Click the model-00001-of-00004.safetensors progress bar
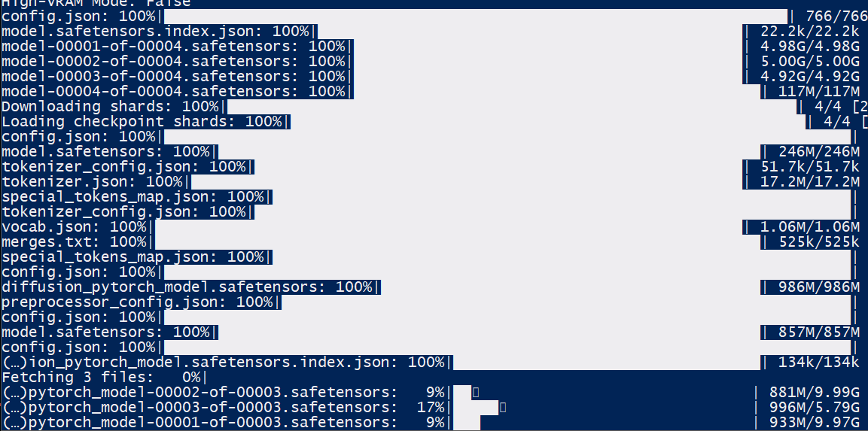This screenshot has height=431, width=868. tap(549, 47)
